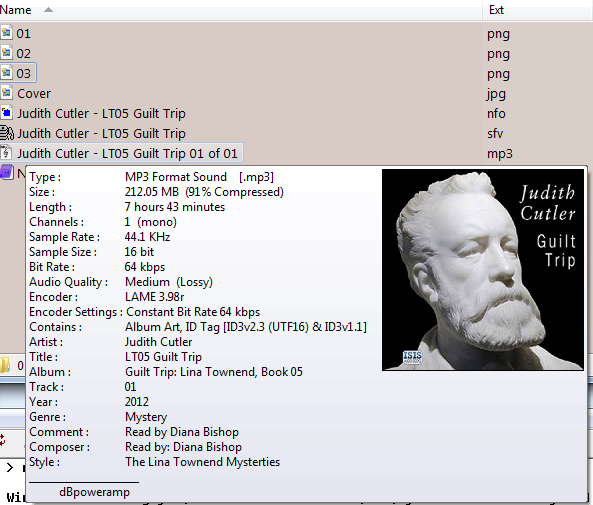Click the purple file icon below the mp3 row
The width and height of the screenshot is (593, 505).
click(6, 172)
